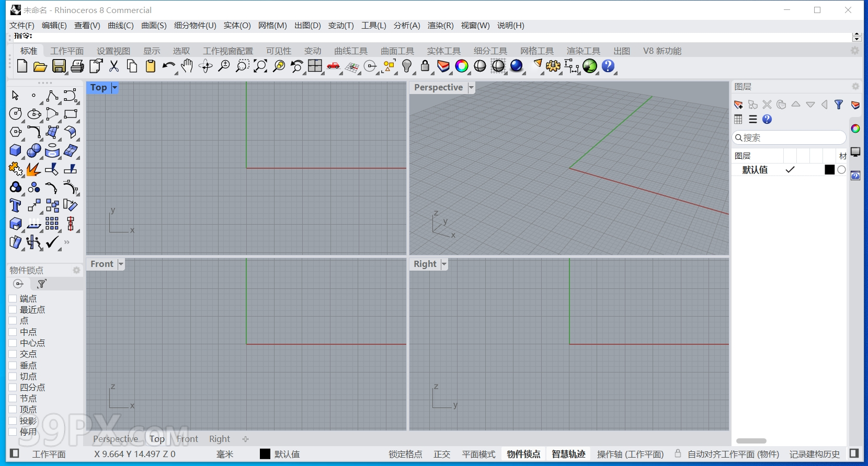Screen dimensions: 868x466
Task: Expand the side toolbar overflow chevron
Action: [67, 242]
